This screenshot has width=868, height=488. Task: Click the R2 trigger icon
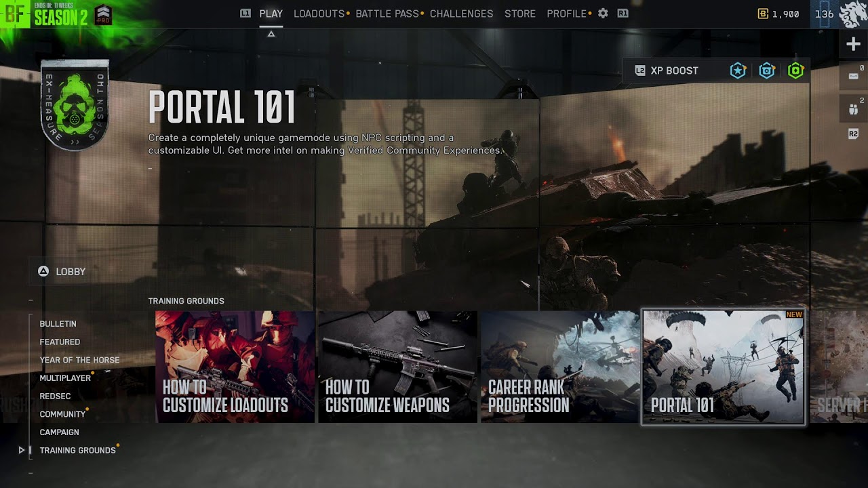pos(853,134)
